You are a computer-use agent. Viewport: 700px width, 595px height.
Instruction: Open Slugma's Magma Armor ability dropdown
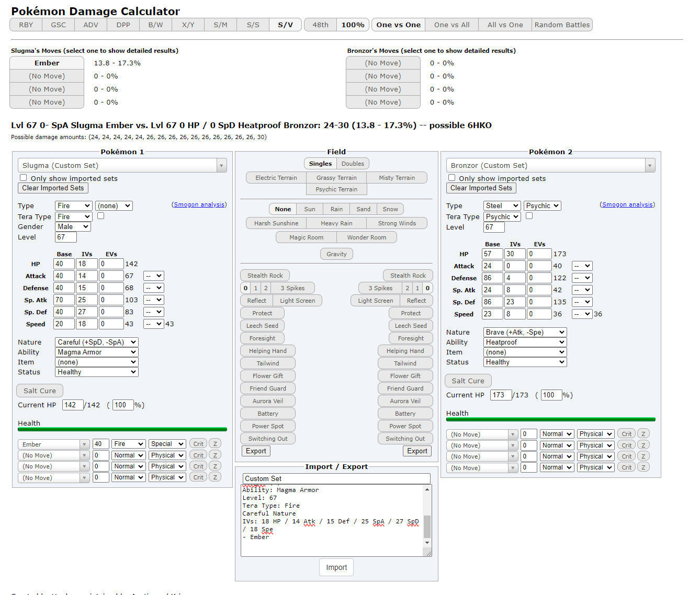point(97,352)
